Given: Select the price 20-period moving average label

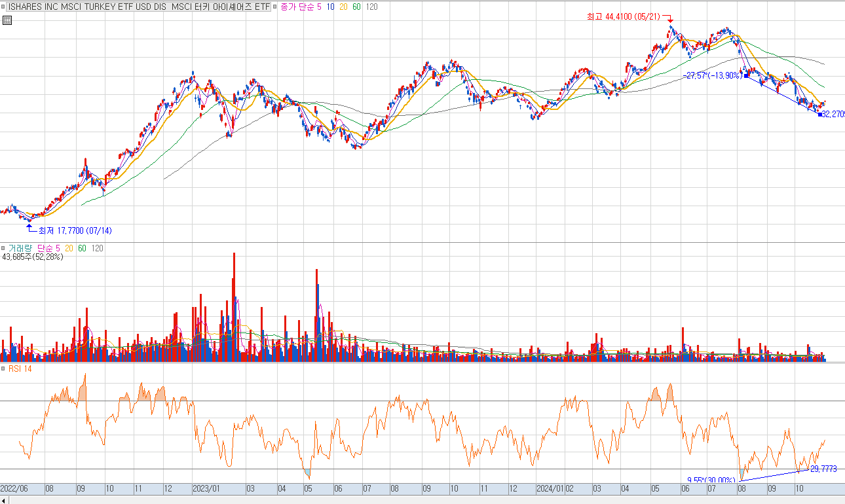Looking at the screenshot, I should [x=344, y=7].
